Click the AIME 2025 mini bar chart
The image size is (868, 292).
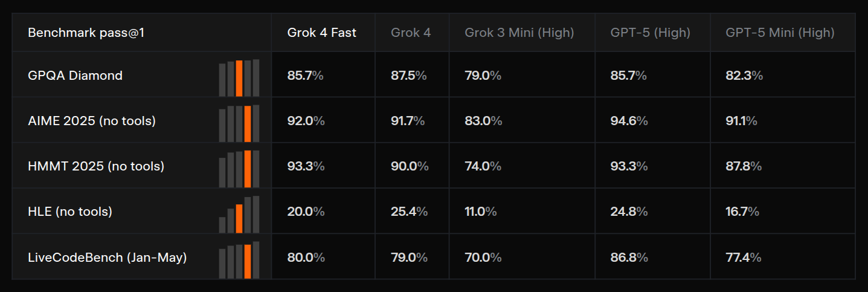tap(239, 123)
